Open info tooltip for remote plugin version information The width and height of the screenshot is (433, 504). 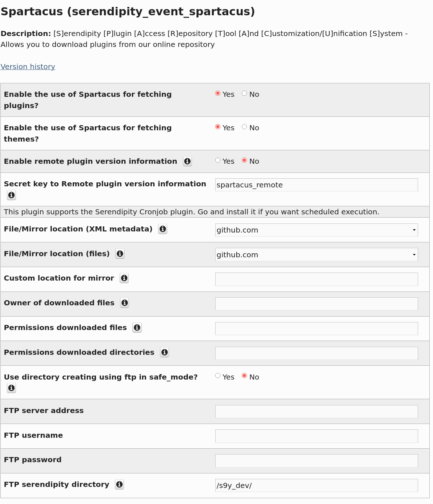pos(187,161)
